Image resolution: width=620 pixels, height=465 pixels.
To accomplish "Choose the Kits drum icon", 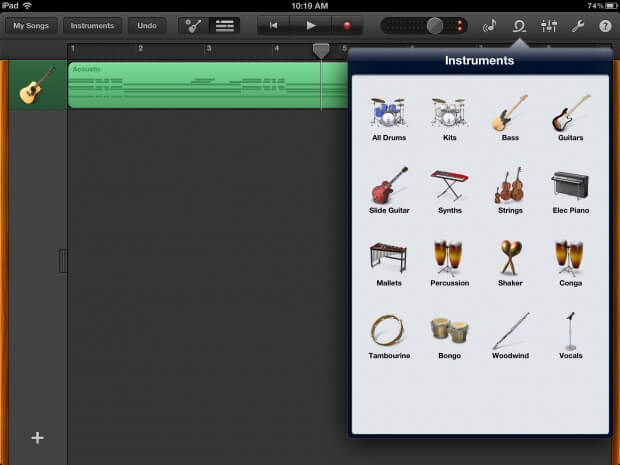I will [x=450, y=119].
